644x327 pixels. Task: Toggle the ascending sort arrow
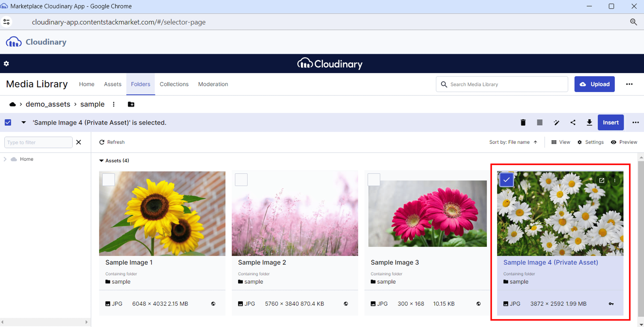tap(535, 142)
